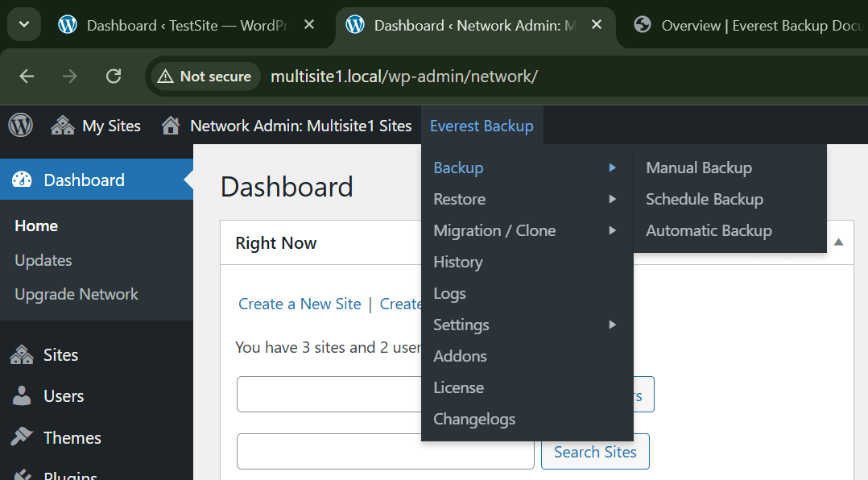Choose Schedule Backup option
868x480 pixels.
[704, 199]
